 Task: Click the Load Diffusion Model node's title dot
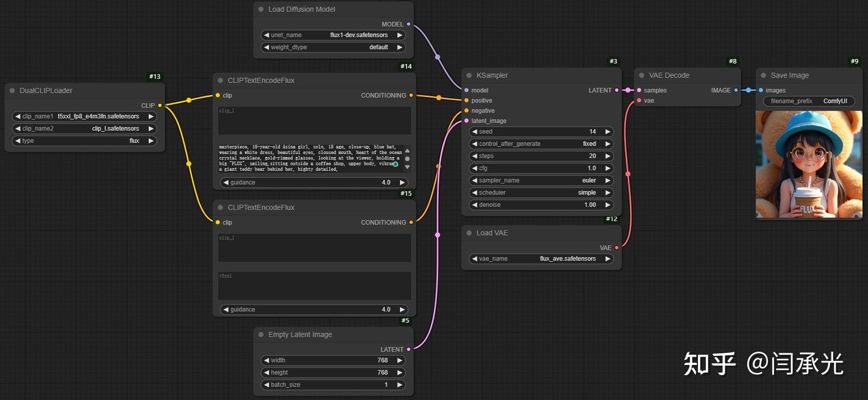point(261,10)
